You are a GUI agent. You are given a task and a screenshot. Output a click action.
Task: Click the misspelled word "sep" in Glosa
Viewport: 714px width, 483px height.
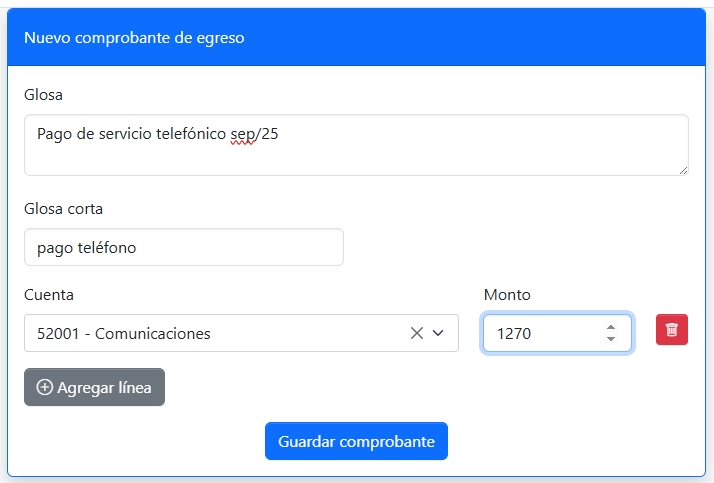241,133
